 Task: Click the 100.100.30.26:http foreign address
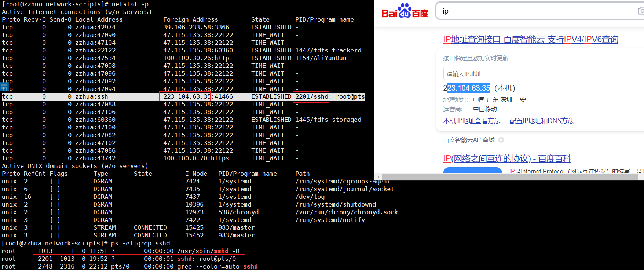coord(196,58)
